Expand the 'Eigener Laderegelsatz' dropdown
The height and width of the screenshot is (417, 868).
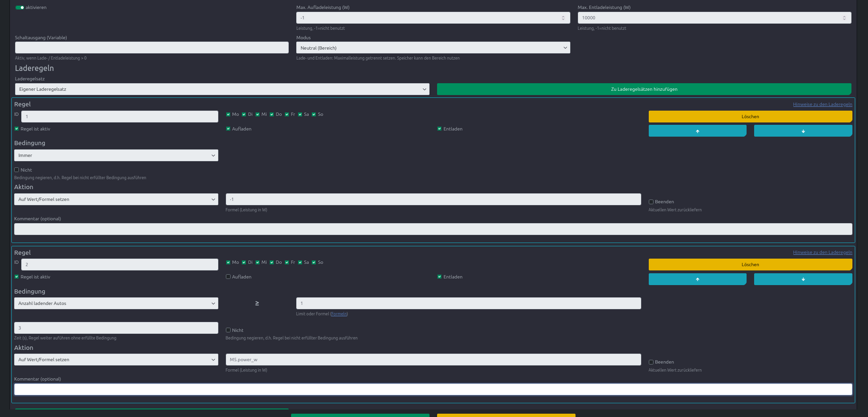[x=222, y=89]
